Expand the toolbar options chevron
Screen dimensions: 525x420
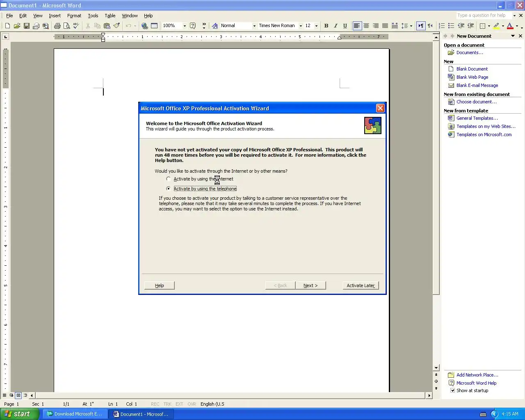pyautogui.click(x=204, y=25)
